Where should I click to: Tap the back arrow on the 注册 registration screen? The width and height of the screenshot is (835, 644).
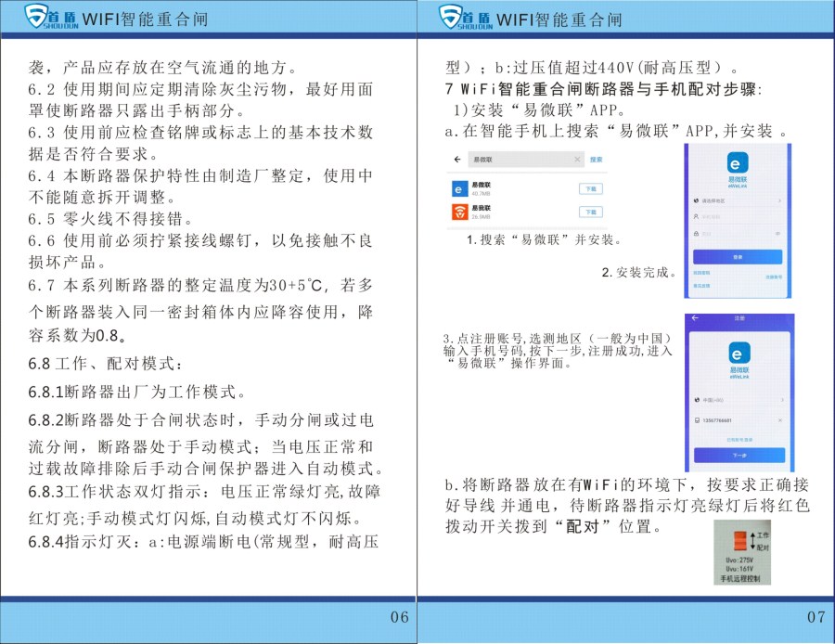[694, 317]
